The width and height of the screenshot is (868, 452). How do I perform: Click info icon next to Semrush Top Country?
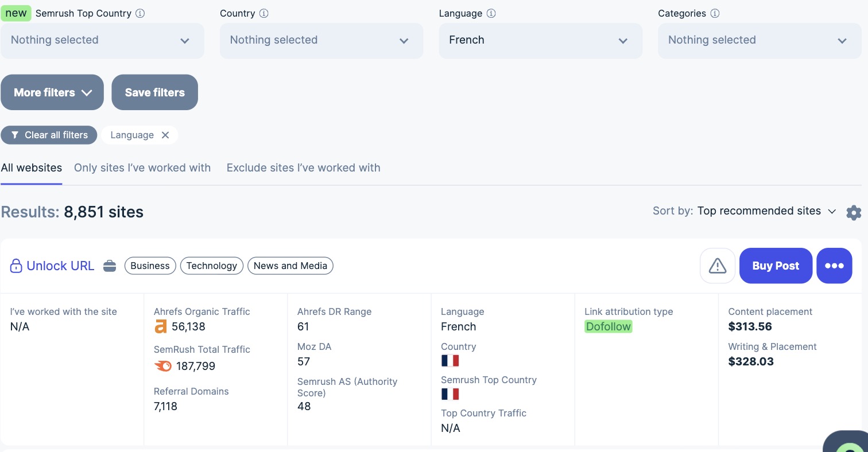point(140,13)
